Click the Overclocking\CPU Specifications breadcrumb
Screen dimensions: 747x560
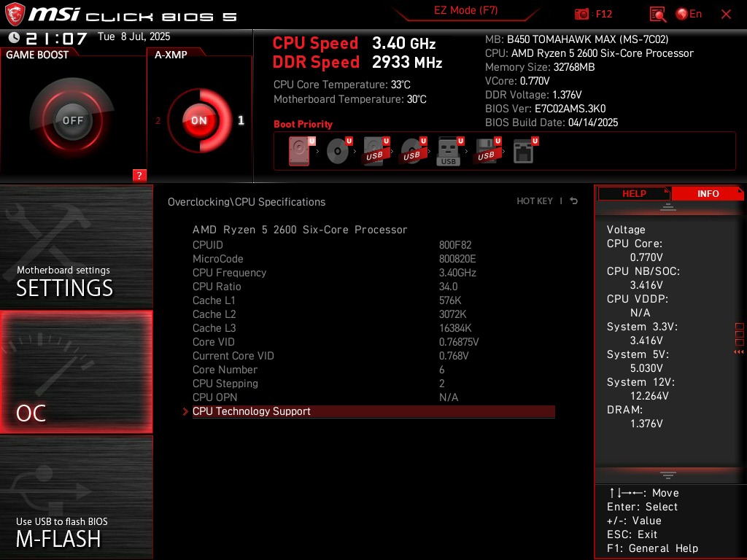tap(247, 202)
